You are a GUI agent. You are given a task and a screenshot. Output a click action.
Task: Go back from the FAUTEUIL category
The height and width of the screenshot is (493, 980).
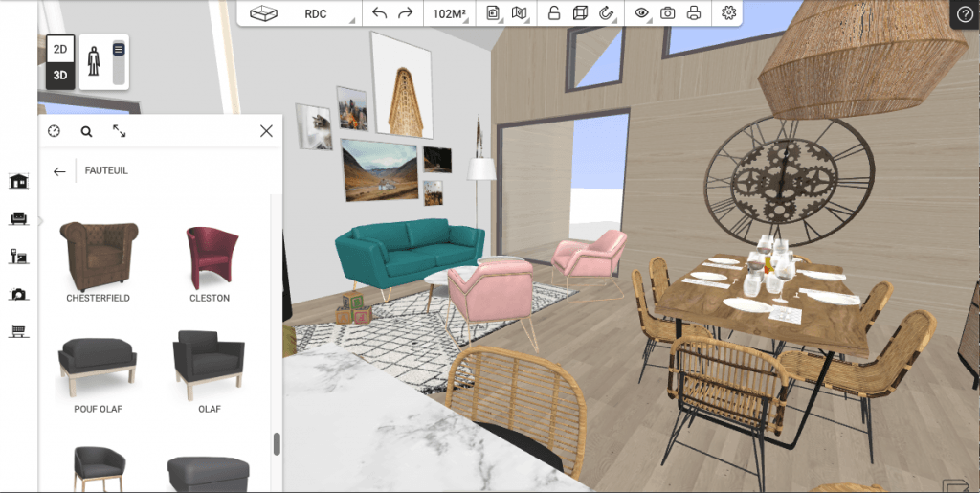[59, 171]
